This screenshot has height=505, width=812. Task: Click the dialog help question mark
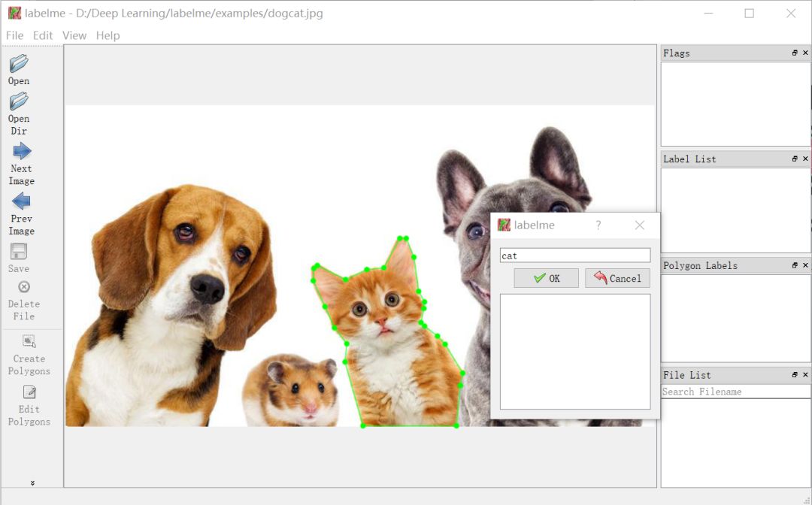click(x=598, y=225)
